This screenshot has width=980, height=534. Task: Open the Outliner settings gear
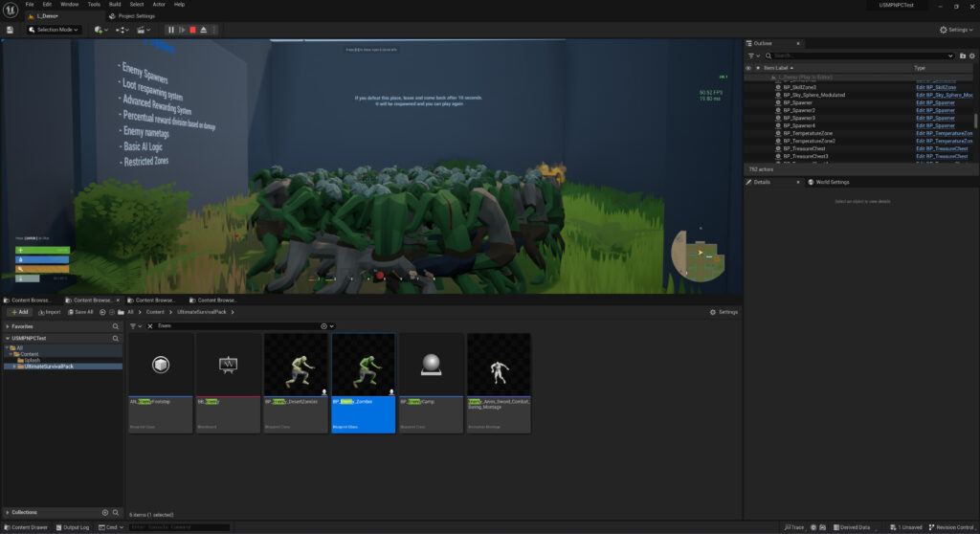point(972,56)
